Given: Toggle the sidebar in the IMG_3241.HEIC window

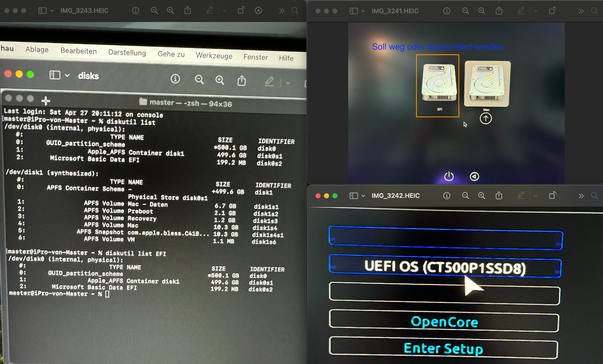Looking at the screenshot, I should [x=354, y=11].
